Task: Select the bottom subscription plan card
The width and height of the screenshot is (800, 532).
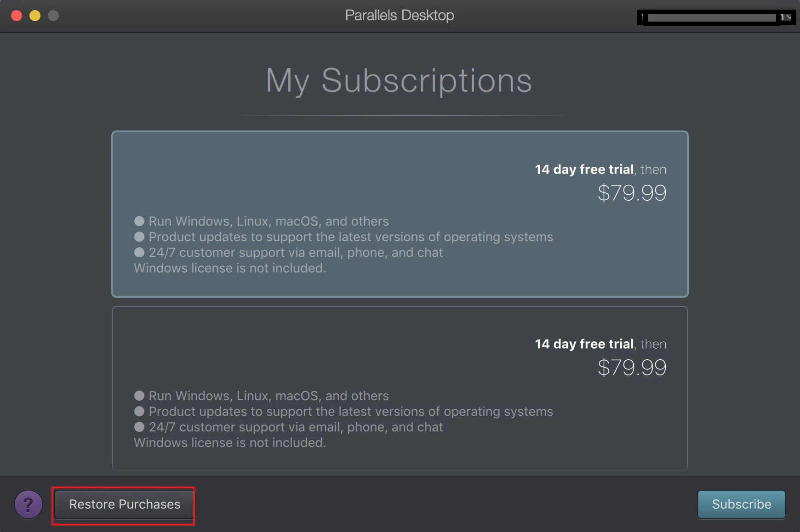Action: [400, 388]
